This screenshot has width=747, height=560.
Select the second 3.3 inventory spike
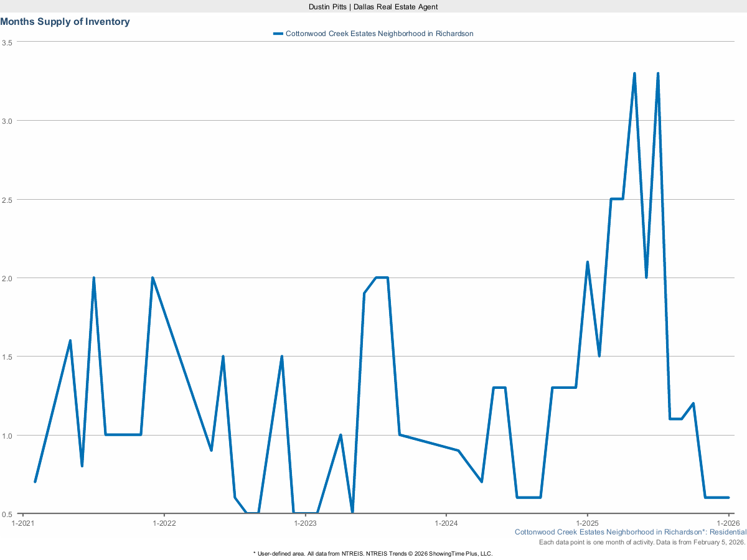click(x=658, y=73)
